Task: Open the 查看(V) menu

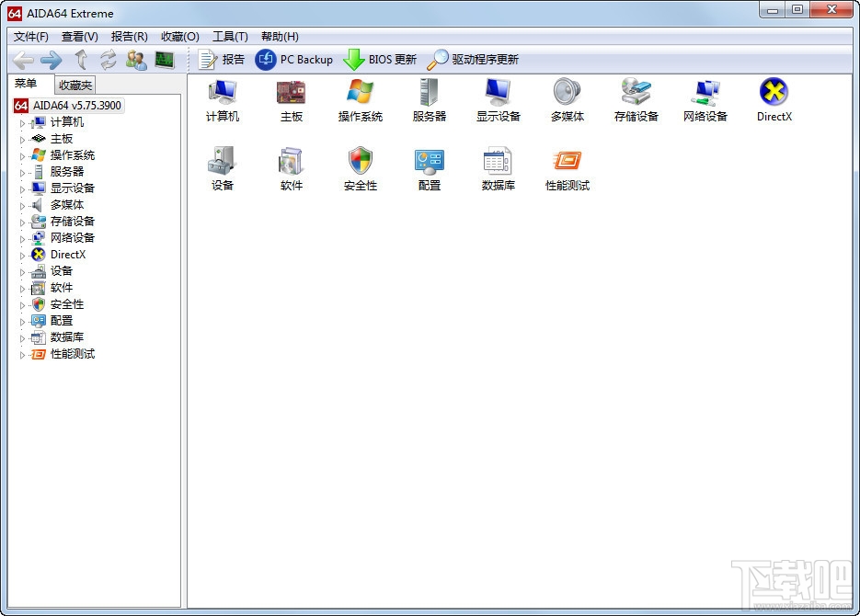Action: 80,37
